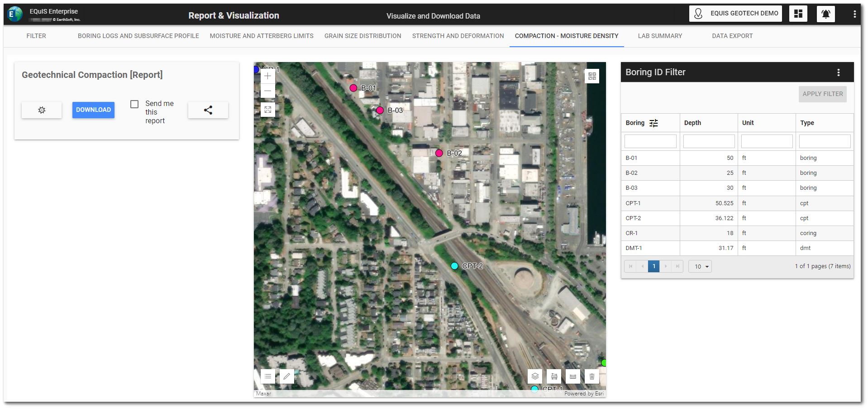
Task: Click the Depth column filter field
Action: (709, 141)
